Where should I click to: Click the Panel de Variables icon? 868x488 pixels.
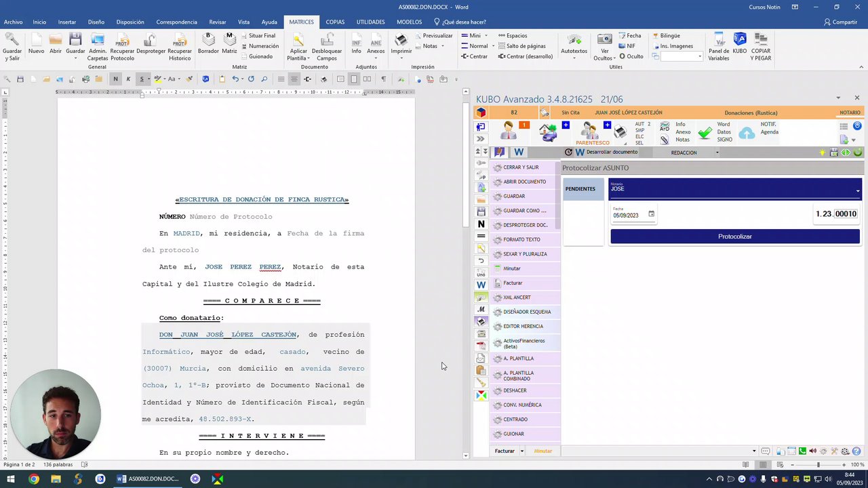pos(719,46)
